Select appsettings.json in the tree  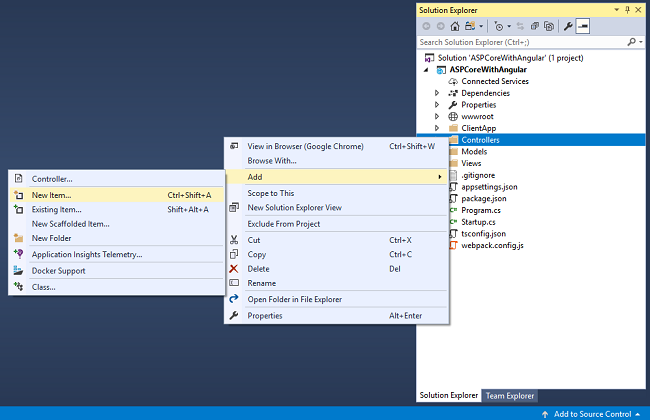click(489, 187)
